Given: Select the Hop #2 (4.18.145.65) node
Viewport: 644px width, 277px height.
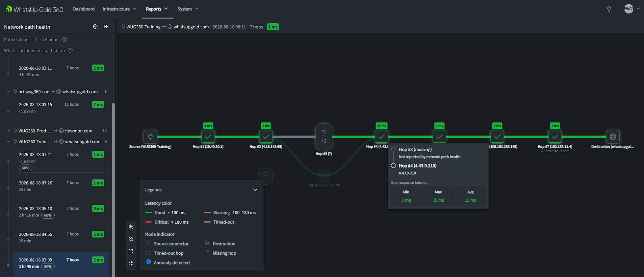Looking at the screenshot, I should click(x=266, y=137).
